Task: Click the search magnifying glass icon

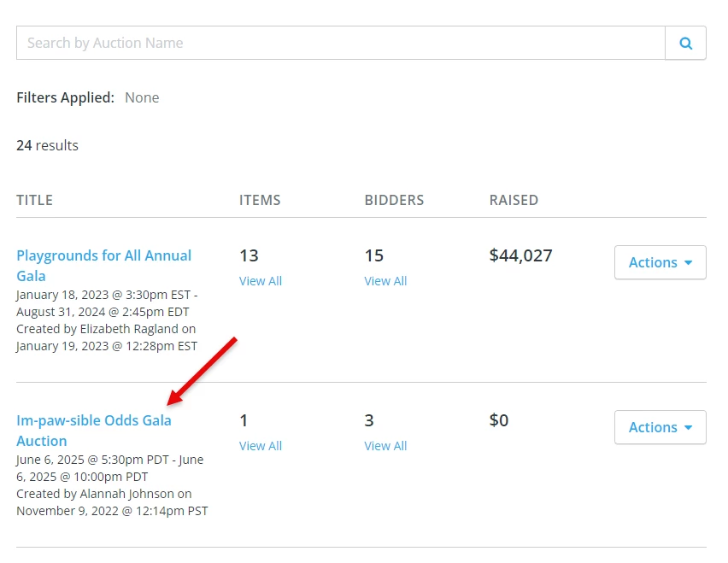Action: (686, 43)
